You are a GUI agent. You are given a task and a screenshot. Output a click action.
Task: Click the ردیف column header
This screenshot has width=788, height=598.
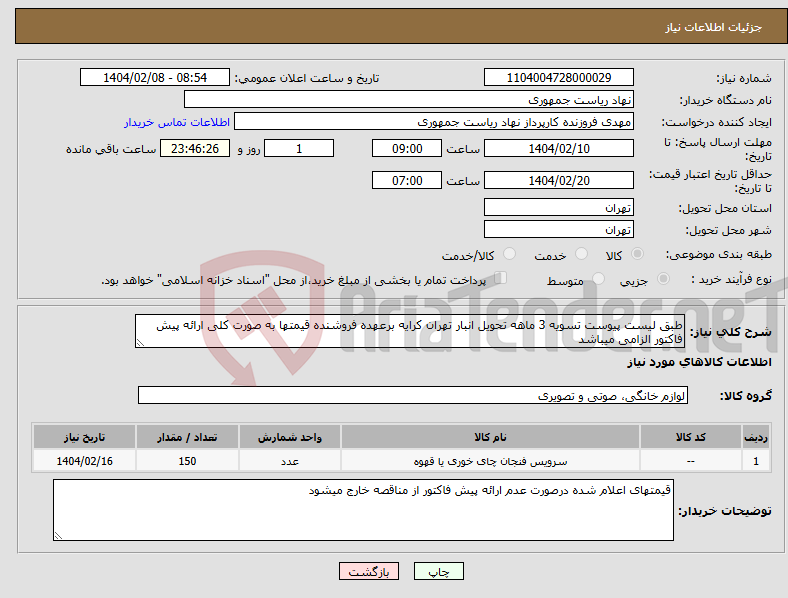(756, 437)
